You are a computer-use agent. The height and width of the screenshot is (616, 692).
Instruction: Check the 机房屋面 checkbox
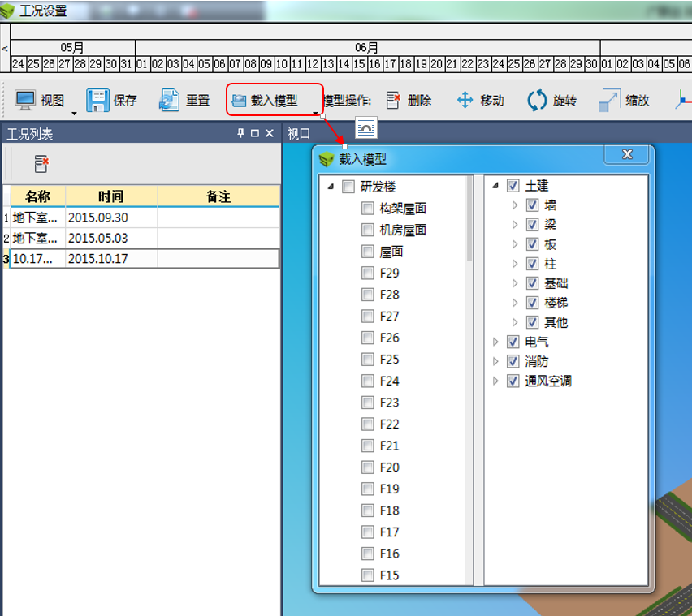click(368, 230)
